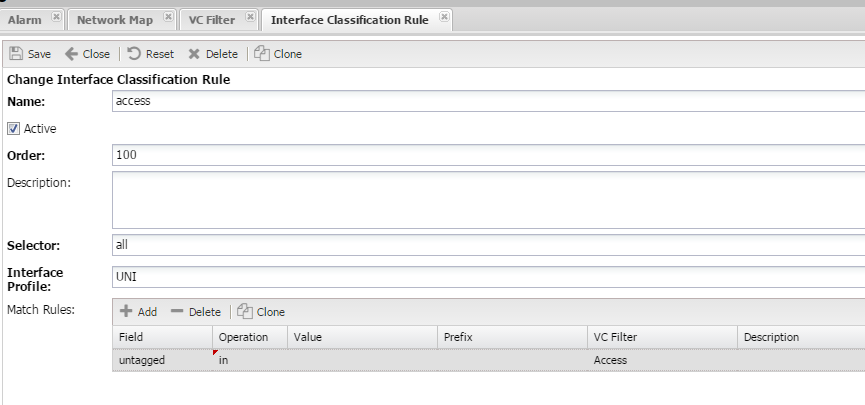Clone the classification rule from top toolbar
The height and width of the screenshot is (405, 865).
click(x=261, y=54)
